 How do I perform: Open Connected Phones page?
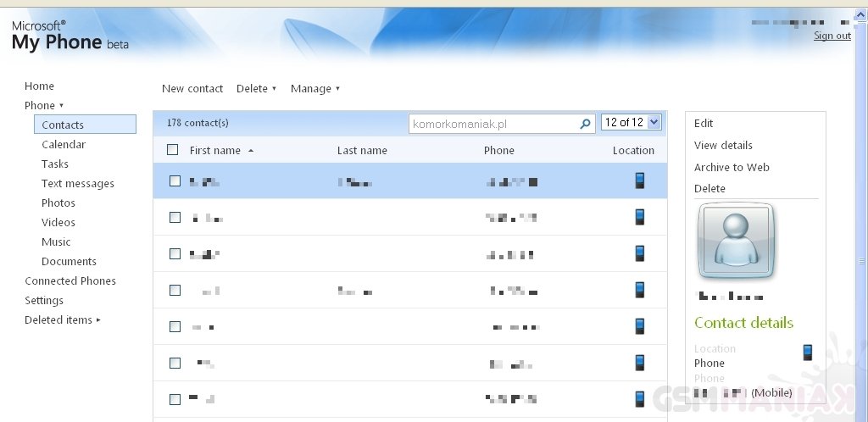[70, 281]
